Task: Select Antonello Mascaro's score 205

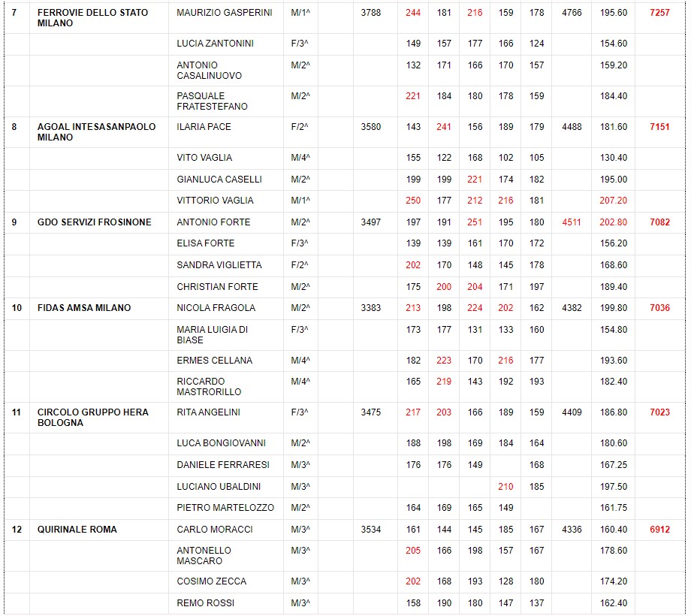Action: coord(413,551)
